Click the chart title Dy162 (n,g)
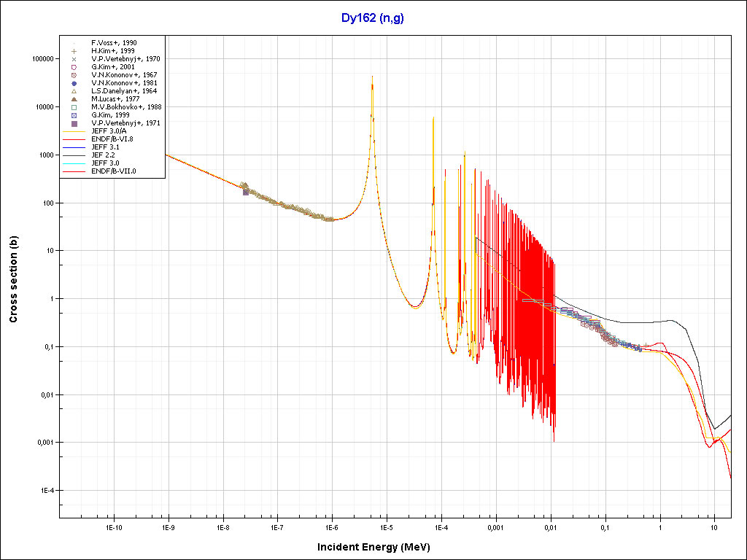Screen dimensions: 747x560 (373, 17)
